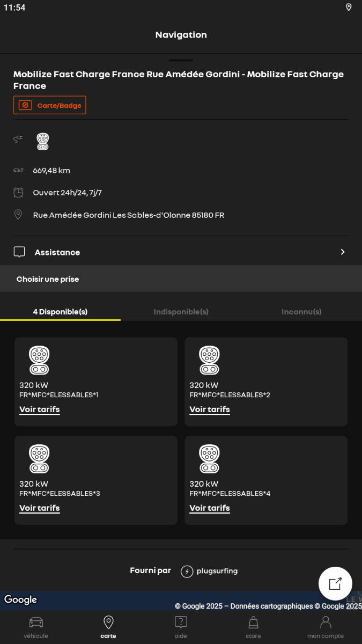362x644 pixels.
Task: Tap the Carte/Badge payment badge
Action: [50, 105]
